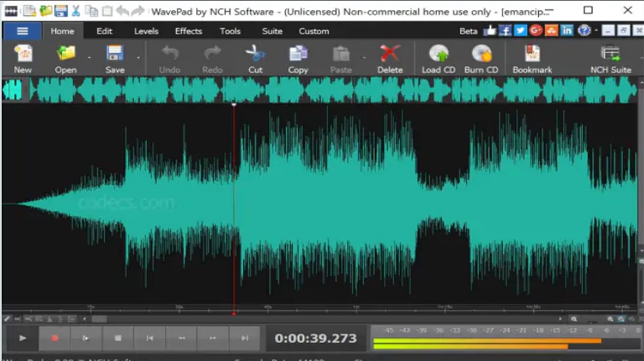Jump to start of the track
Image resolution: width=644 pixels, height=361 pixels.
click(x=150, y=338)
